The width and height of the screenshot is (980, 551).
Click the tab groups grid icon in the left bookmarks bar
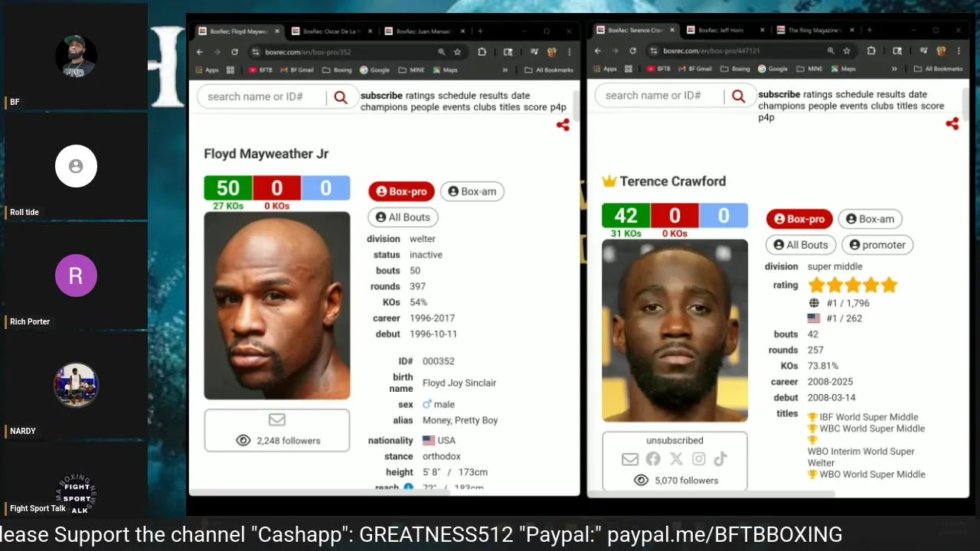coord(230,70)
